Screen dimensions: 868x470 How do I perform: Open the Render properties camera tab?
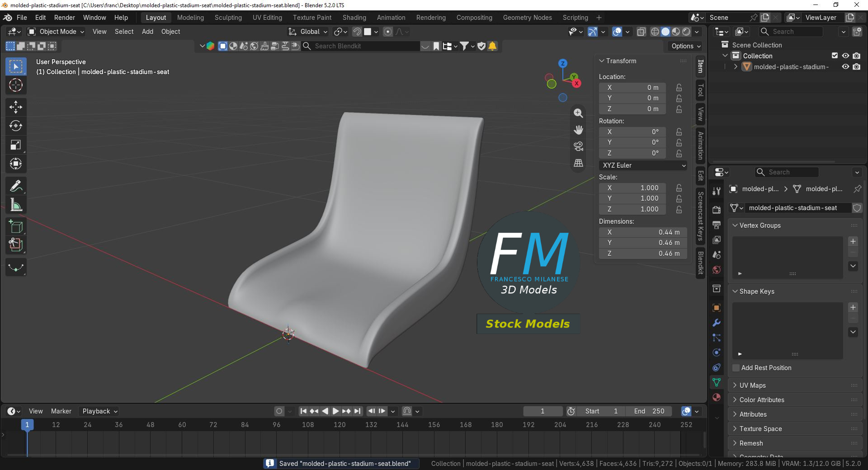tap(717, 210)
